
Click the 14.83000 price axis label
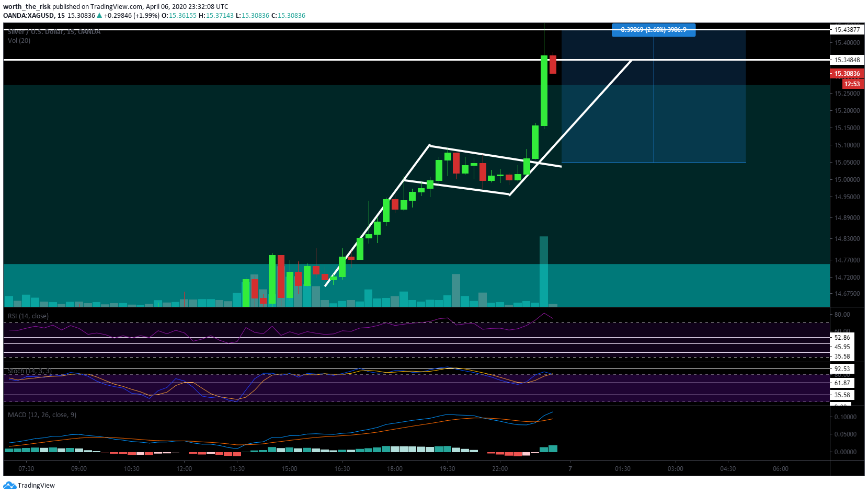click(x=847, y=239)
